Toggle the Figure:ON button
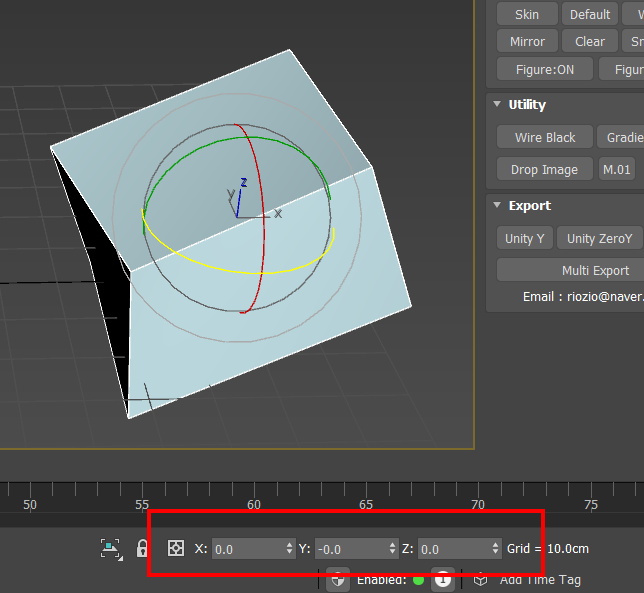Viewport: 644px width, 593px height. 545,69
